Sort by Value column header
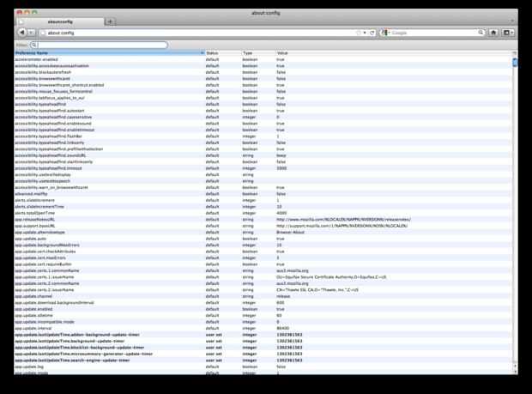 [394, 53]
